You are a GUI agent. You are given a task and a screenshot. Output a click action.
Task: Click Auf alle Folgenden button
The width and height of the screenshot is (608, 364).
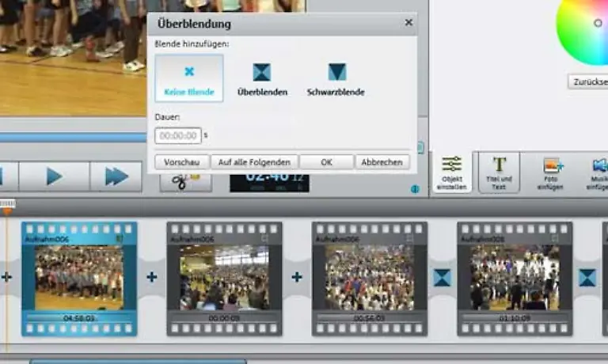(254, 161)
